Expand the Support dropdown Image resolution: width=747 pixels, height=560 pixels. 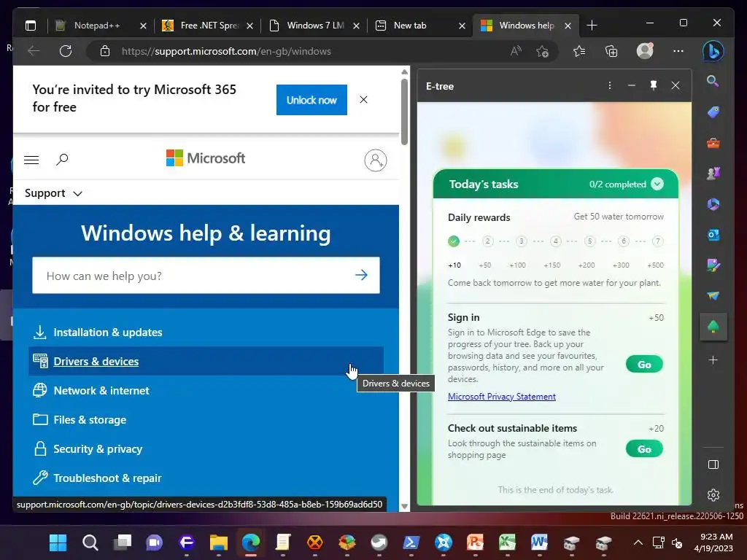click(x=53, y=193)
